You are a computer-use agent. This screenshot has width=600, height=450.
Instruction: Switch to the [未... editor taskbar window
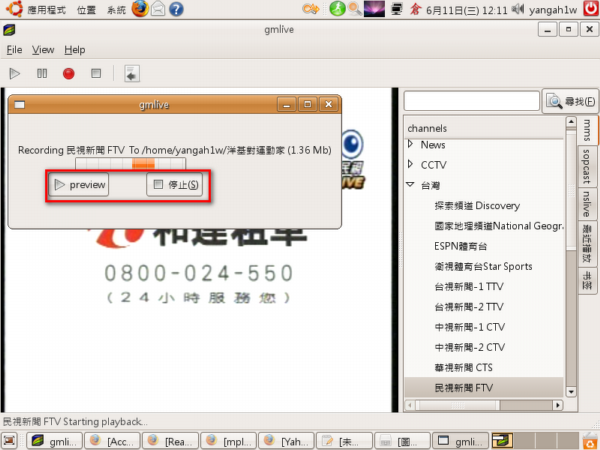(x=344, y=441)
